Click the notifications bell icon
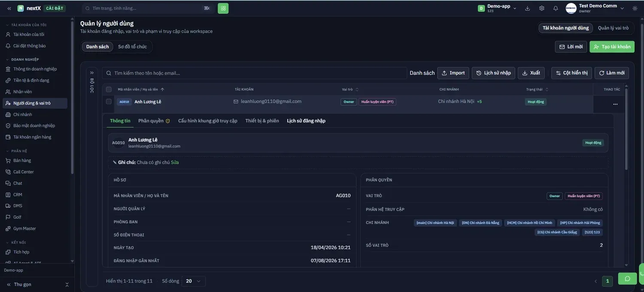 click(x=556, y=8)
